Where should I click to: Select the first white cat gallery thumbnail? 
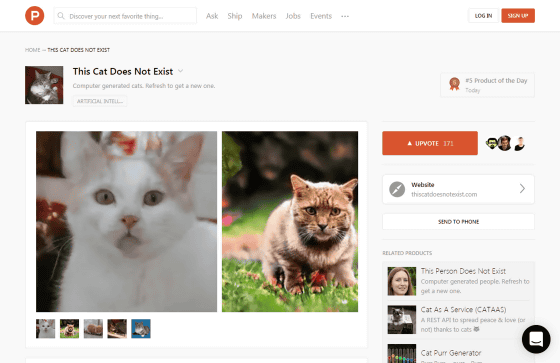click(x=46, y=329)
